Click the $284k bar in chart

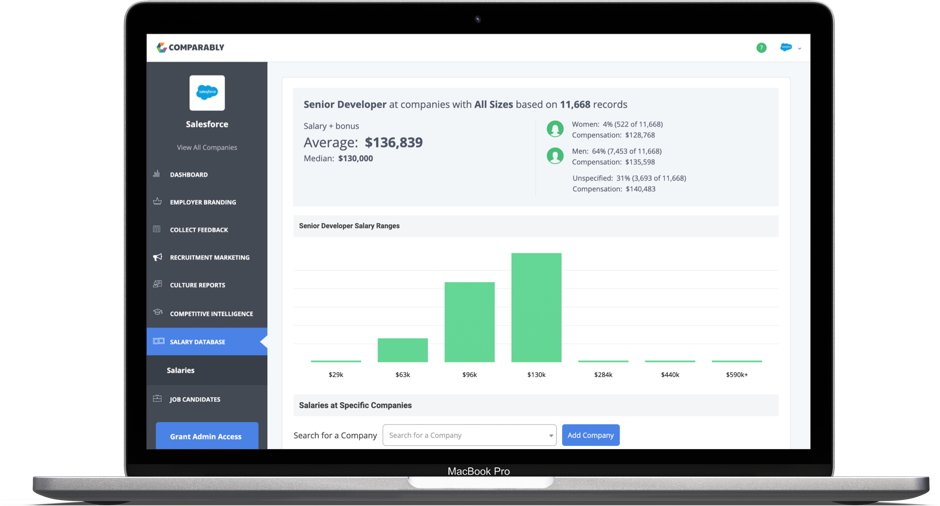coord(603,361)
